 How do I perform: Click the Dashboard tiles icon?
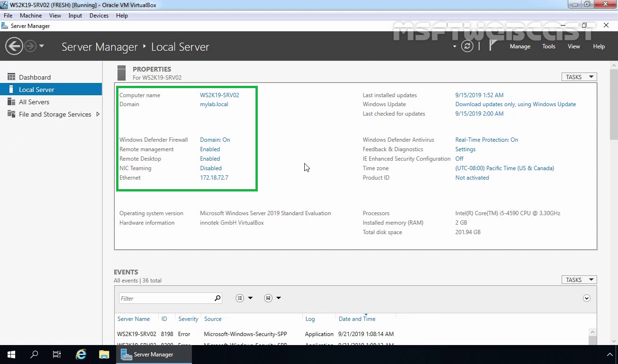tap(11, 77)
